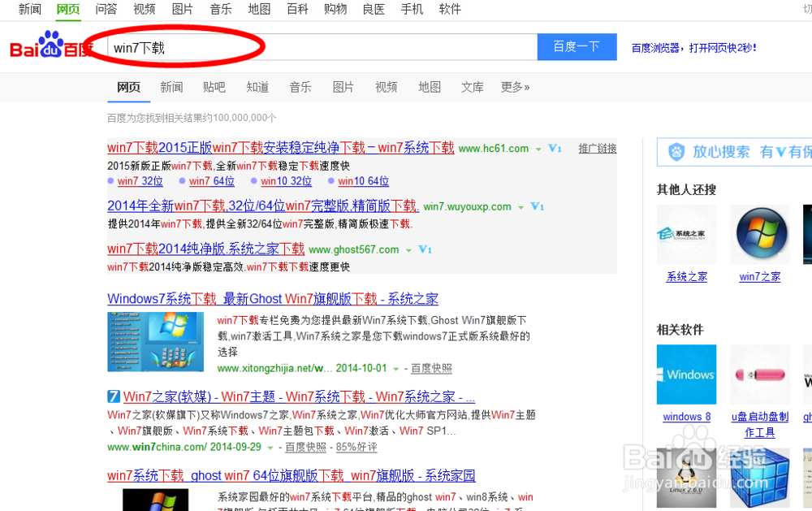This screenshot has height=511, width=812.
Task: Click the V1 badge next to www.ghost567.com
Action: pyautogui.click(x=425, y=249)
